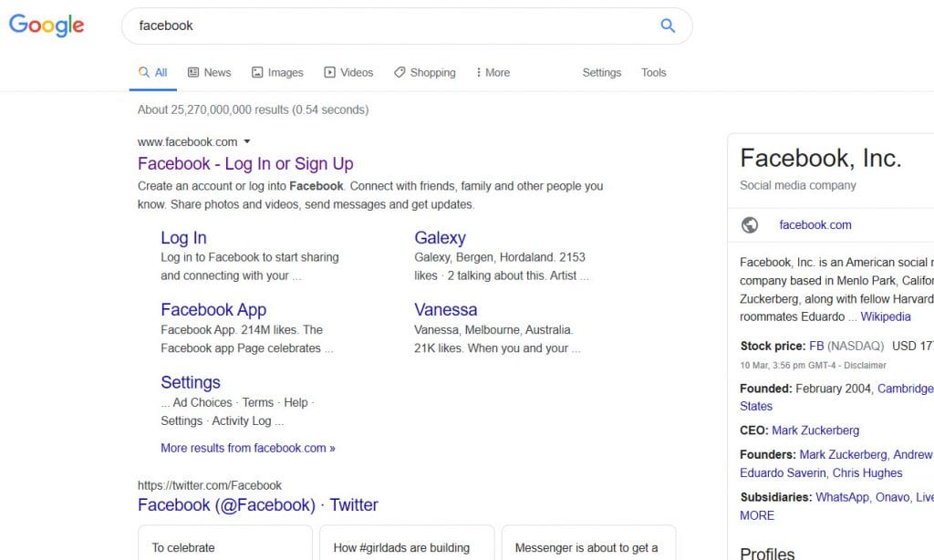Switch to the All results tab
Image resolution: width=934 pixels, height=560 pixels.
click(152, 72)
